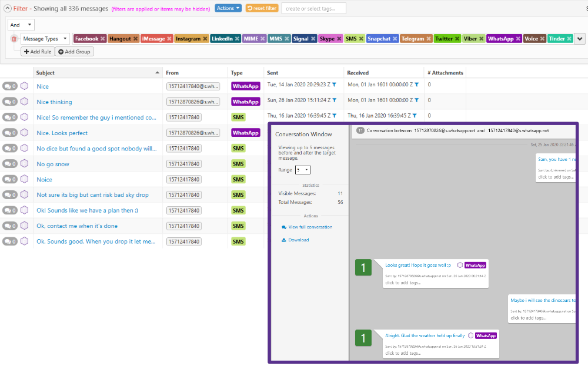
Task: Toggle hexagon tag marker on 'Nice' row
Action: tap(24, 86)
